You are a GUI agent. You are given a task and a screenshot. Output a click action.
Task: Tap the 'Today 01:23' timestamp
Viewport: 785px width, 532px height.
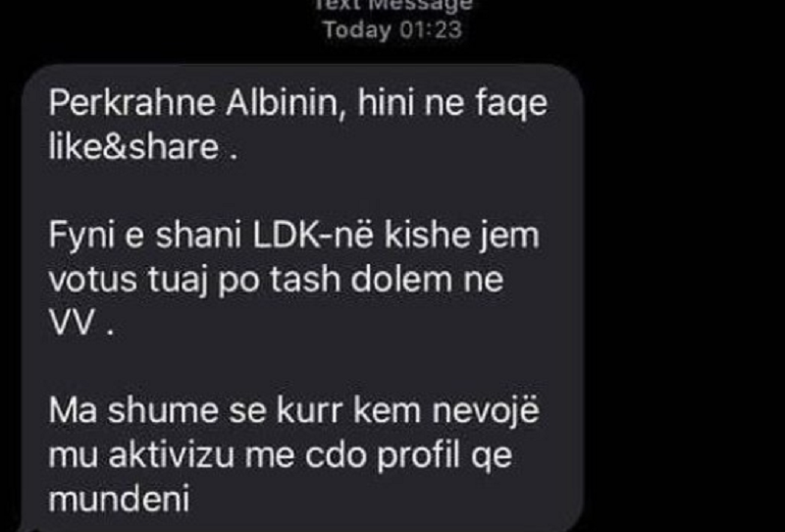click(x=392, y=29)
